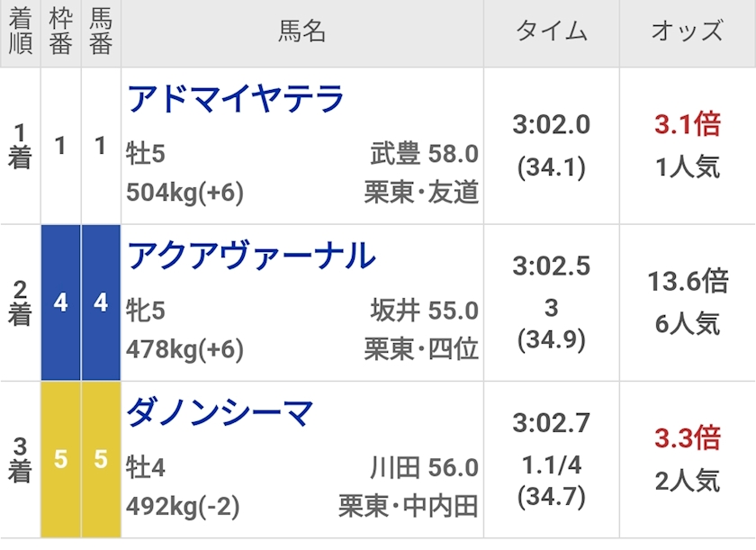
Task: Open horse link アクアヴァーナル
Action: (x=251, y=257)
